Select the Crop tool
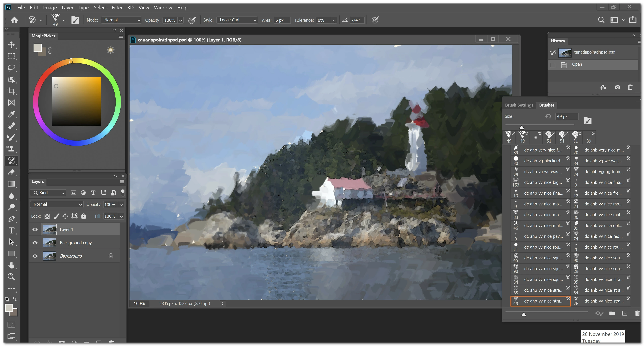This screenshot has width=644, height=346. click(11, 91)
